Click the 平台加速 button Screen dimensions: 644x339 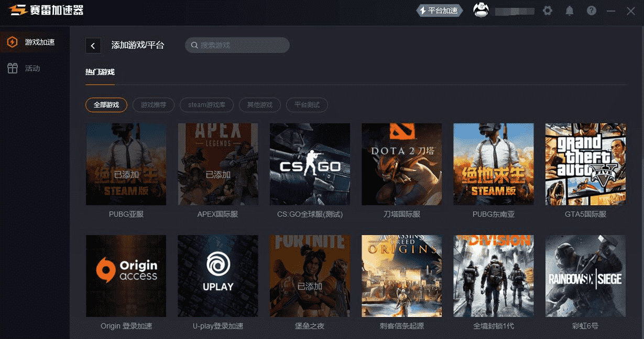click(439, 10)
